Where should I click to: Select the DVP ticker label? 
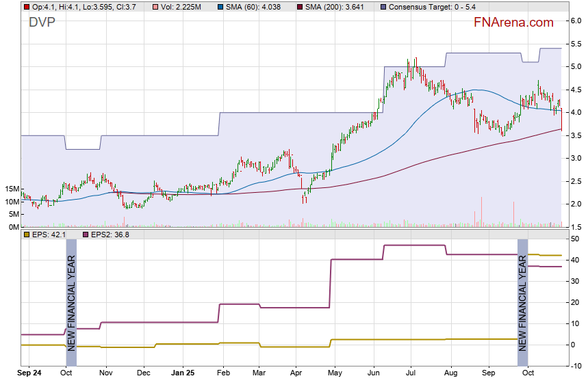[x=42, y=23]
